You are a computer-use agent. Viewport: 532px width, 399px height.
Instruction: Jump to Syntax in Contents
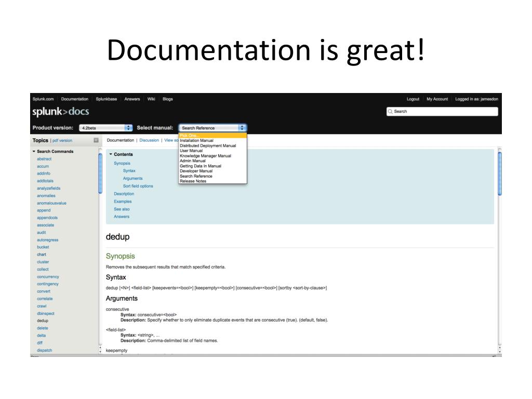(x=129, y=170)
